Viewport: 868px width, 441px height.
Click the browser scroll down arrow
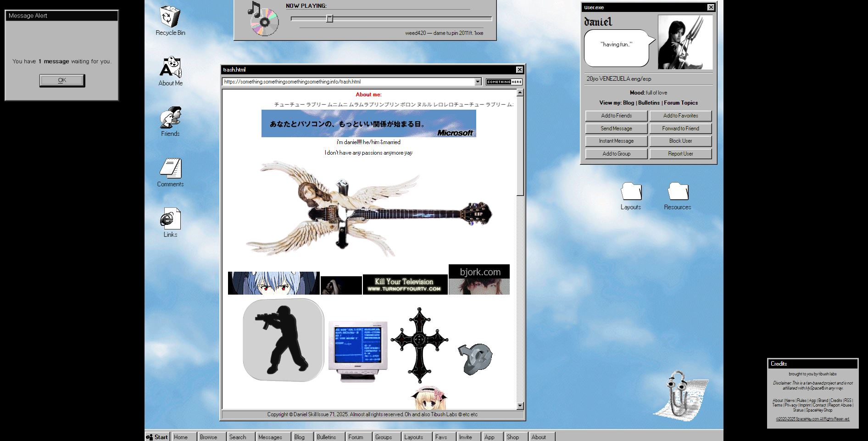(x=520, y=406)
